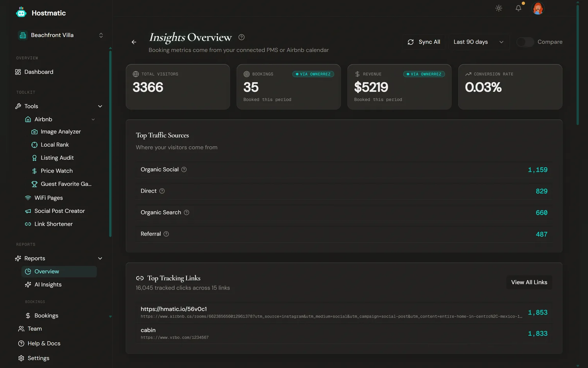Collapse the Reports section chevron
Image resolution: width=588 pixels, height=368 pixels.
click(x=100, y=258)
